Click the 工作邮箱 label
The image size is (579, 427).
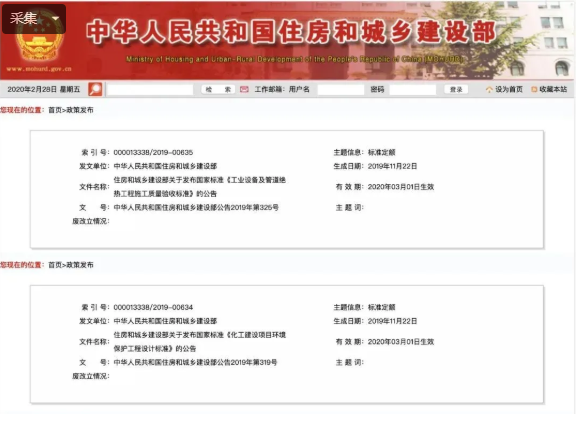[269, 89]
